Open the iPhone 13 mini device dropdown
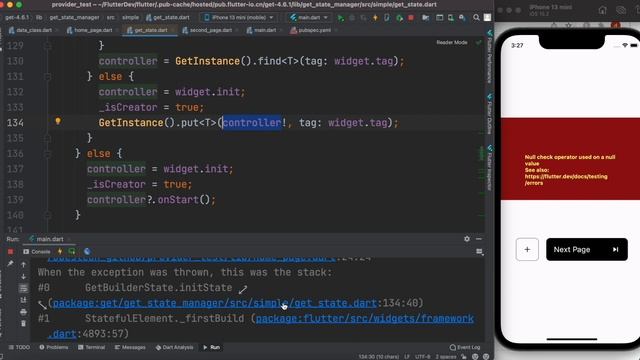640x360 pixels. (x=239, y=18)
